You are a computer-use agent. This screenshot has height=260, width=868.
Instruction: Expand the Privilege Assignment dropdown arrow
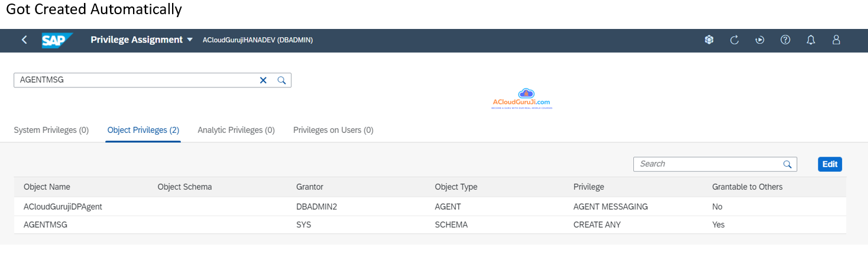pos(190,40)
